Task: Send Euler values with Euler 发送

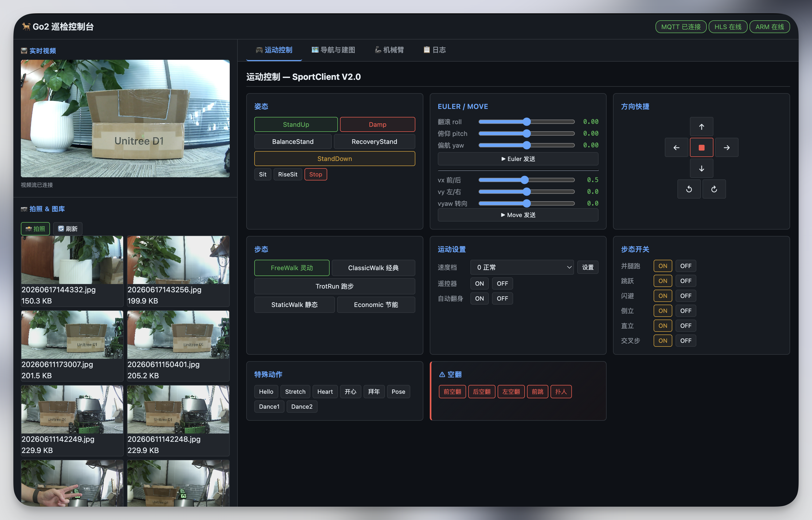Action: 518,159
